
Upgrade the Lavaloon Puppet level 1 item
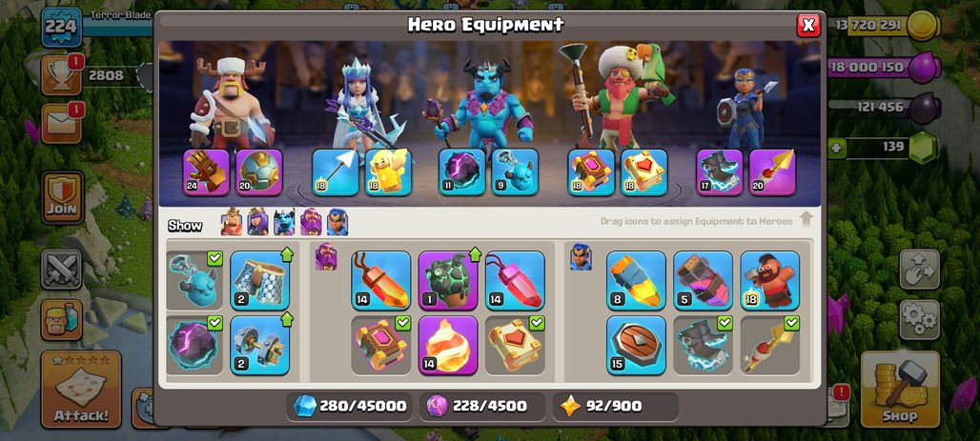[448, 280]
